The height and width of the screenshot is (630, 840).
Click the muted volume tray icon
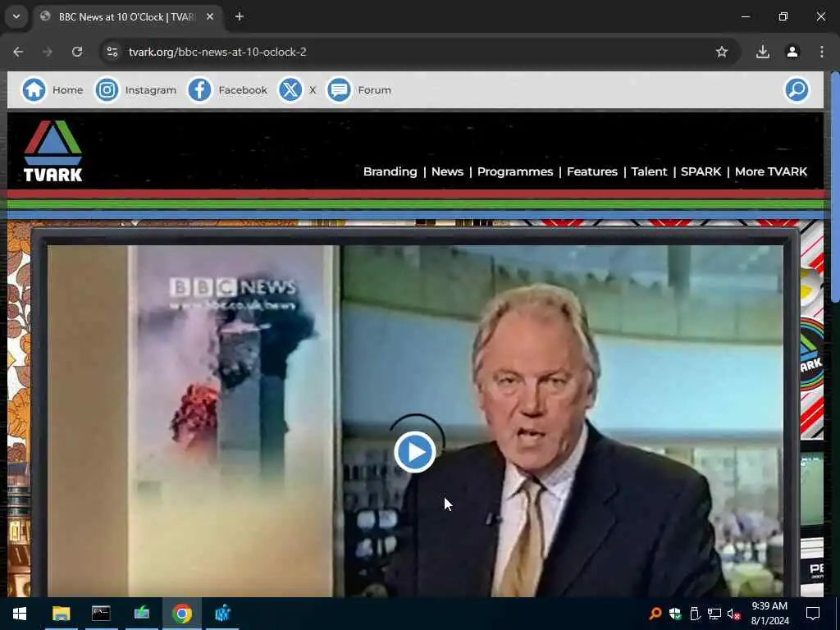click(x=733, y=614)
